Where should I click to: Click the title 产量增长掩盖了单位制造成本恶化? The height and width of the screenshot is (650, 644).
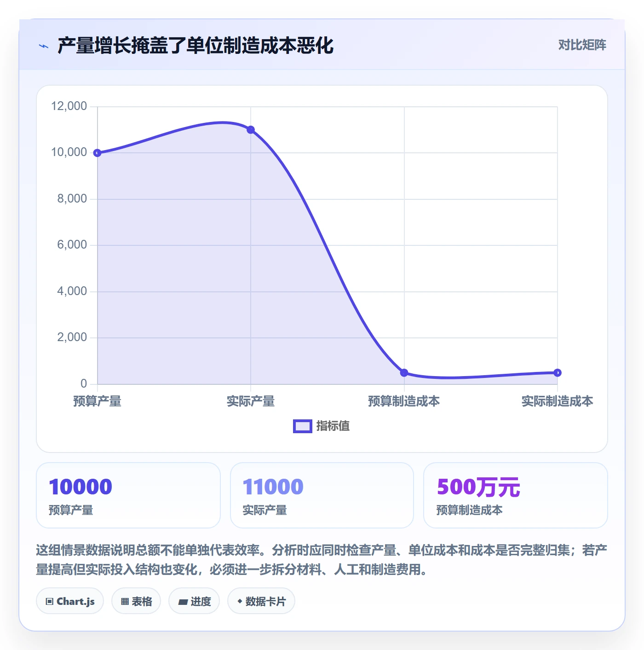[195, 46]
